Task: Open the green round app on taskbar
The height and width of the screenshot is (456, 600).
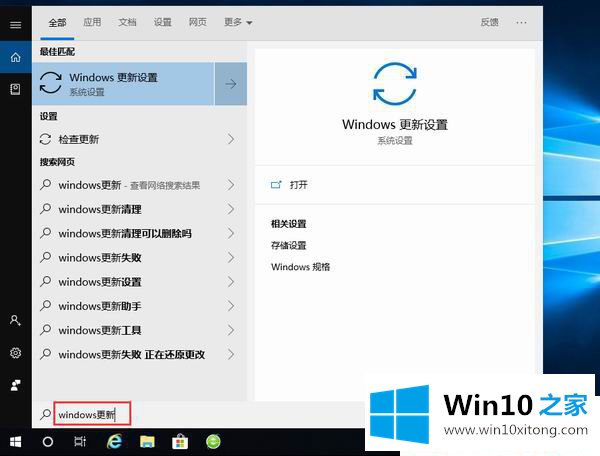Action: pyautogui.click(x=213, y=442)
